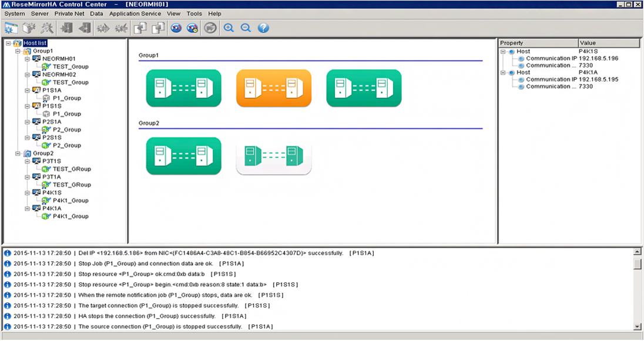This screenshot has height=341, width=644.
Task: Open the Server menu
Action: pyautogui.click(x=40, y=13)
